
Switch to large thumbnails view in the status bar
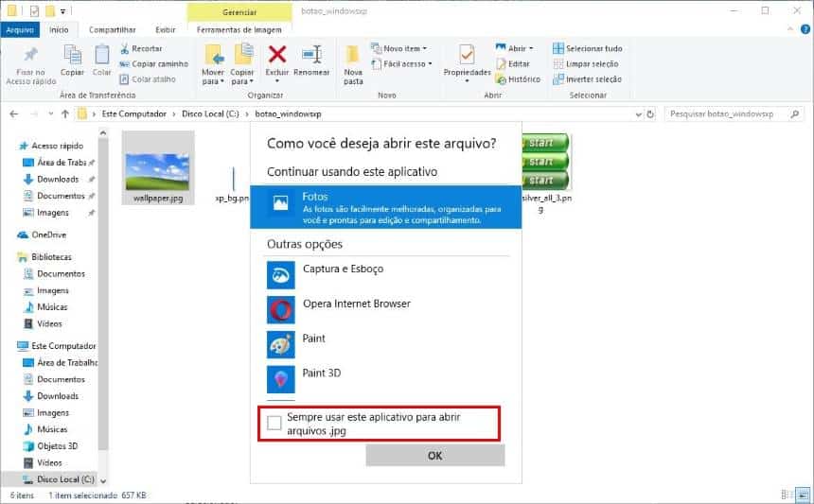[803, 495]
